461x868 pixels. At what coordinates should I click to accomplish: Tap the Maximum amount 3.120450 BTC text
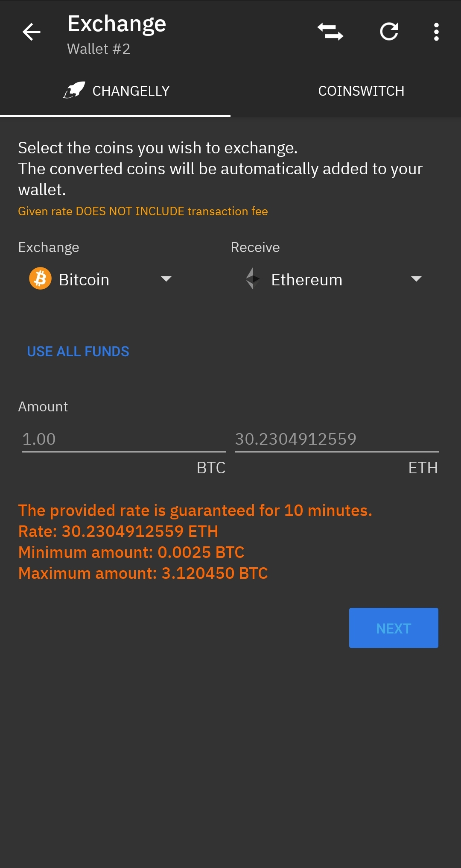pos(143,573)
